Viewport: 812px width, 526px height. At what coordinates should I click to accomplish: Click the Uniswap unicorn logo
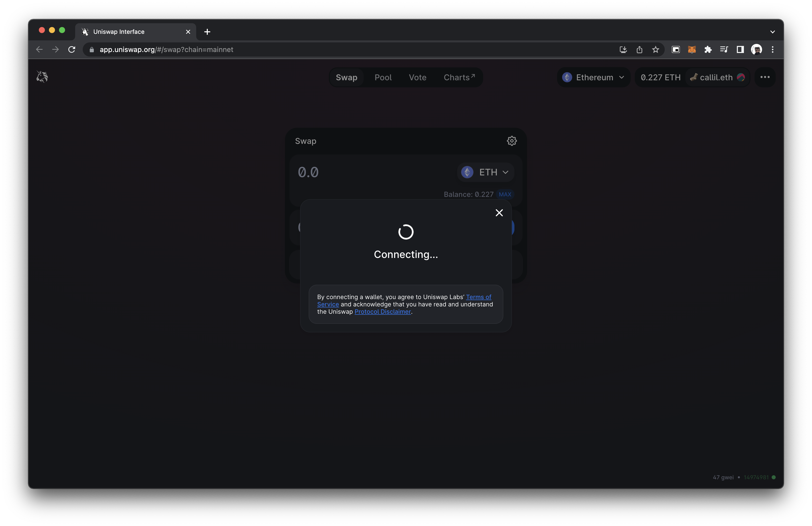[x=42, y=77]
